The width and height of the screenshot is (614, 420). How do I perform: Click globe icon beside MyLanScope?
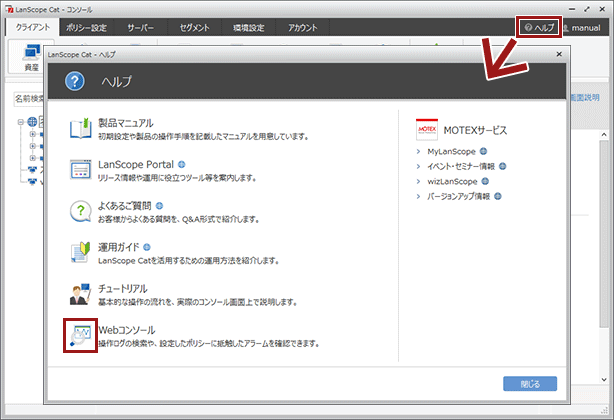point(484,151)
